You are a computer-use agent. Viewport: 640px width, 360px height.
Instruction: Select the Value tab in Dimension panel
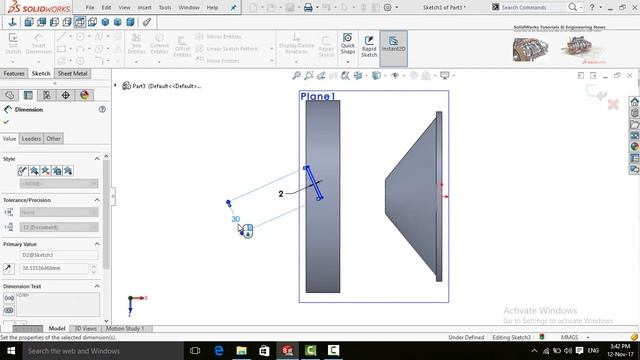pyautogui.click(x=9, y=138)
